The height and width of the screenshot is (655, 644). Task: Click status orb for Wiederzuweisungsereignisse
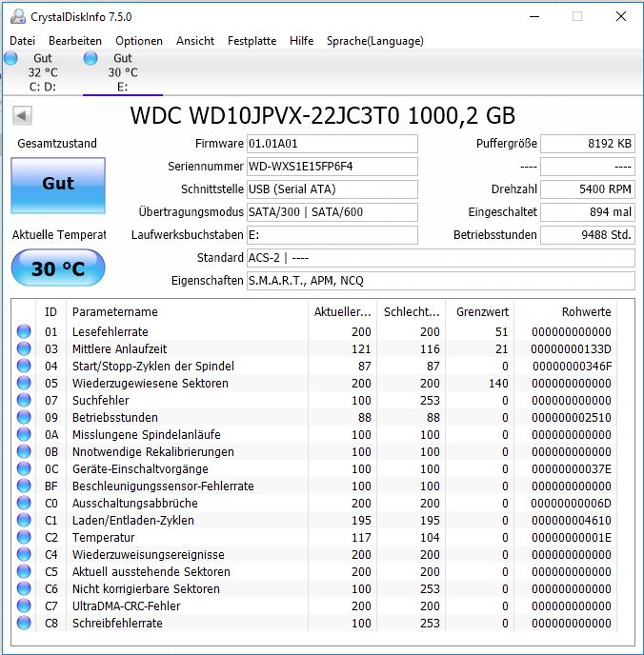point(24,554)
